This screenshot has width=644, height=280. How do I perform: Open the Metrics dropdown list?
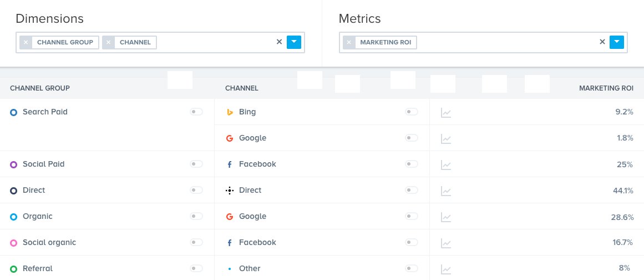(x=617, y=42)
